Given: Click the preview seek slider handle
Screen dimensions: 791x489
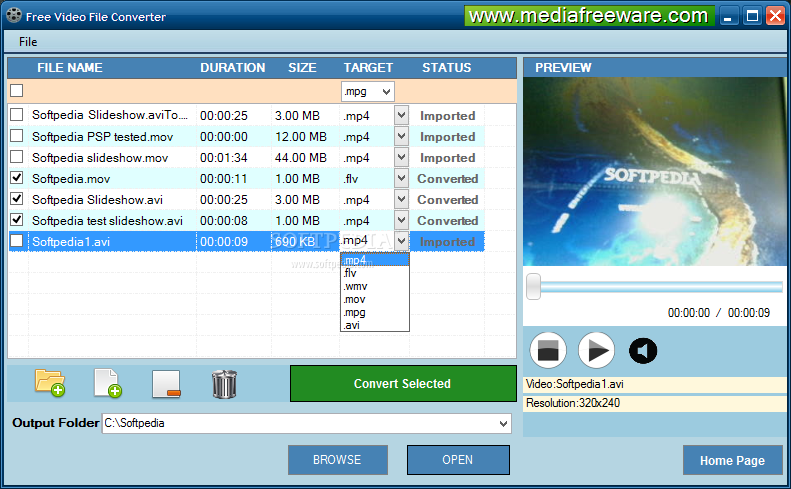Looking at the screenshot, I should (533, 287).
